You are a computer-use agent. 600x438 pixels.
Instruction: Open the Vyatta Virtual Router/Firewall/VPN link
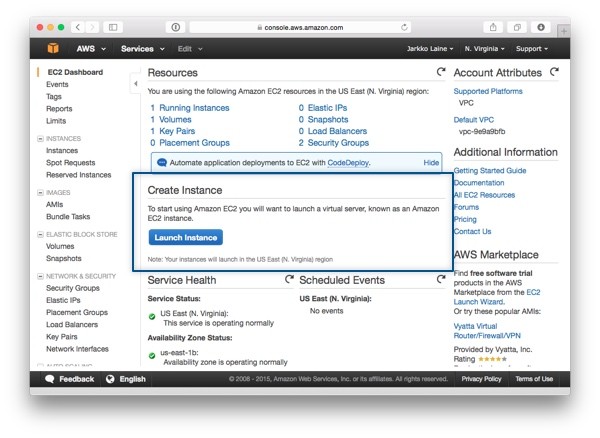click(x=487, y=331)
